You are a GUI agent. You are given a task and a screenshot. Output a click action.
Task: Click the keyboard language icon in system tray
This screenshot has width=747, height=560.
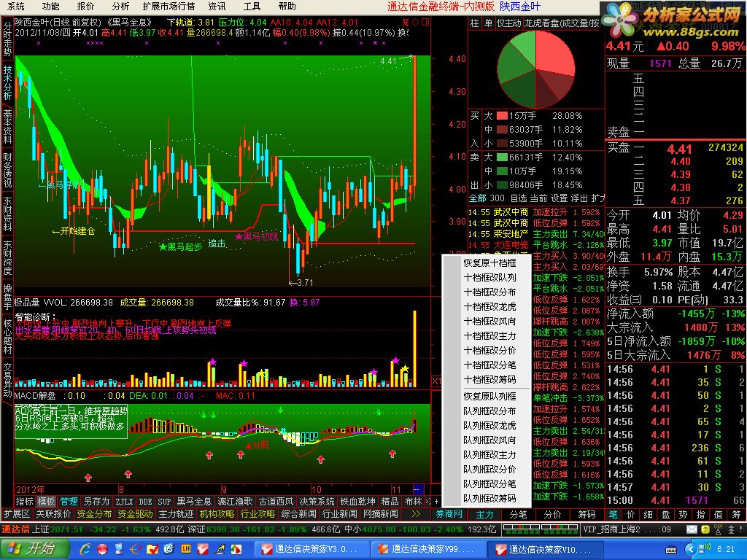point(671,549)
